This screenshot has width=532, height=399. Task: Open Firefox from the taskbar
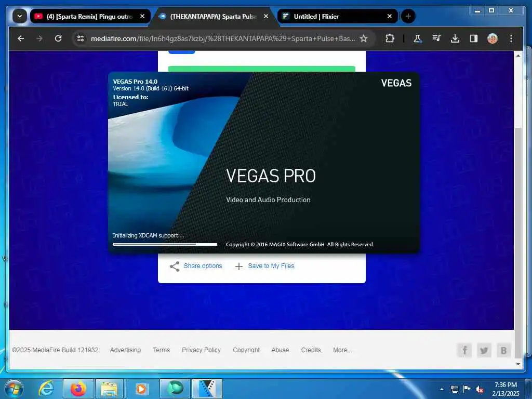click(78, 389)
